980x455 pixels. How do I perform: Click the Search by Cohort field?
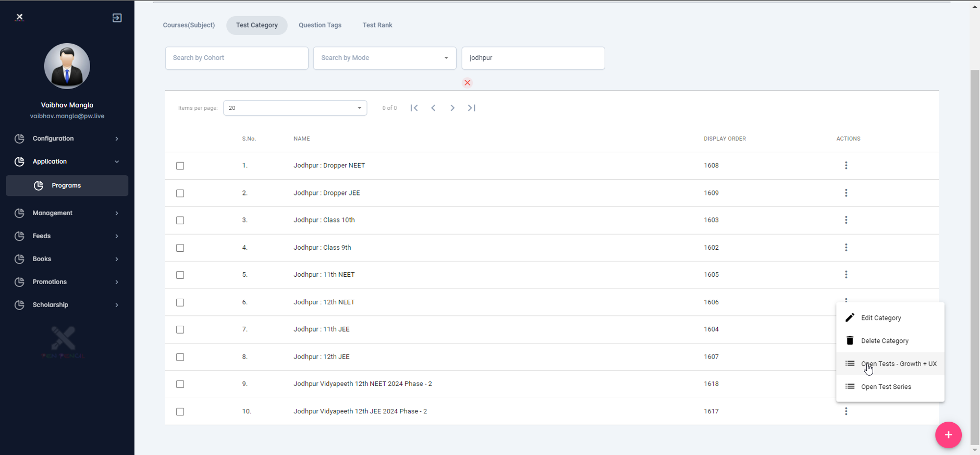(x=236, y=58)
